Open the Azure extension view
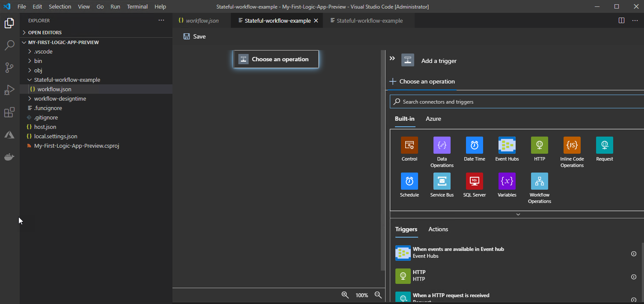 pyautogui.click(x=9, y=135)
